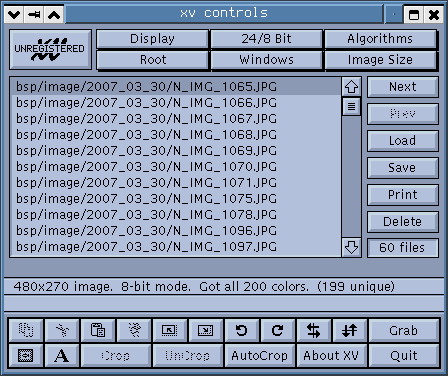Click the '480x270 image' status line

224,286
